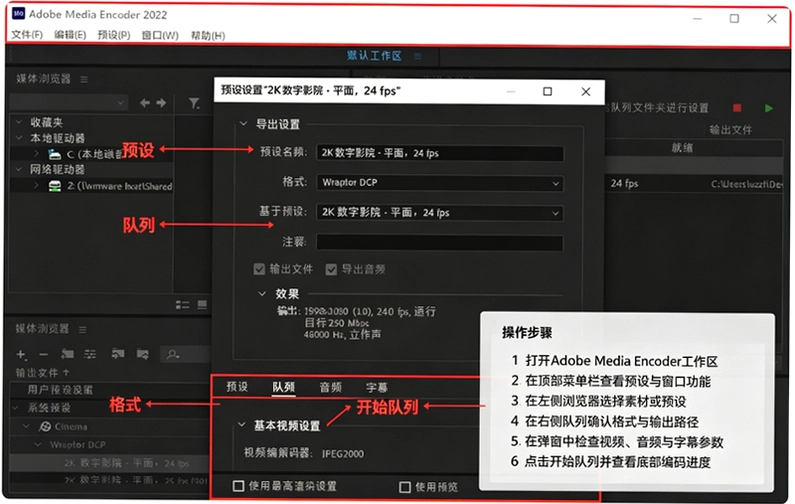Open the lower 媒体浏览器 panel menu icon
Image resolution: width=795 pixels, height=504 pixels.
click(x=83, y=330)
